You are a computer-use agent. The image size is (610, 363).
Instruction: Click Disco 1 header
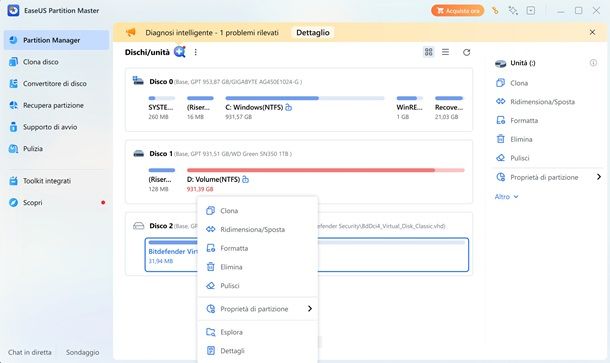(161, 154)
